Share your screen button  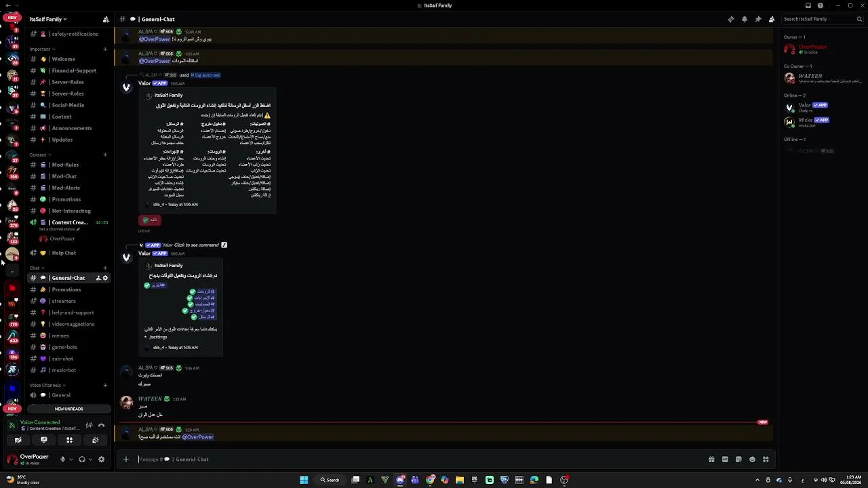tap(44, 440)
